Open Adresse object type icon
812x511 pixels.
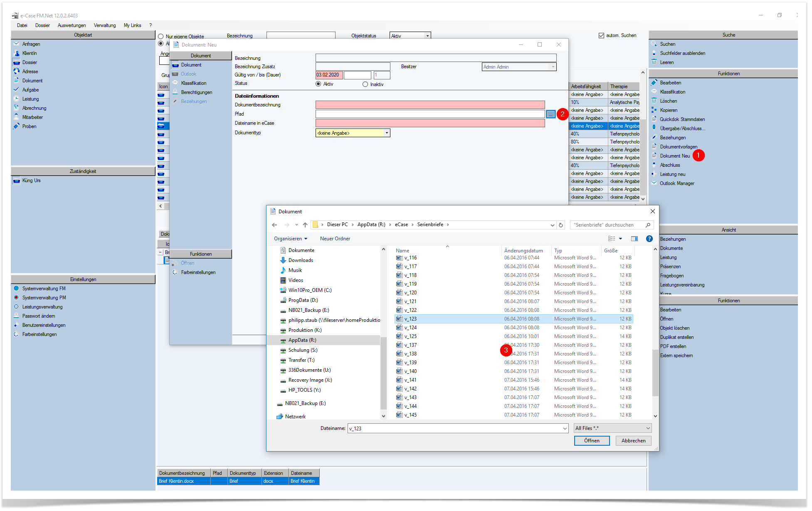point(16,71)
